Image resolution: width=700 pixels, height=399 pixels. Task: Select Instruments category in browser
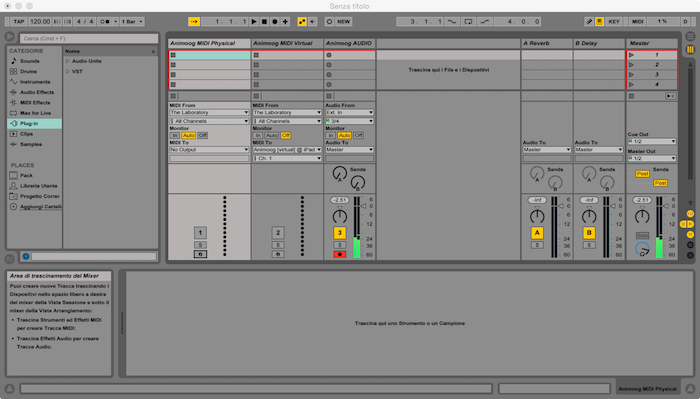(x=35, y=82)
